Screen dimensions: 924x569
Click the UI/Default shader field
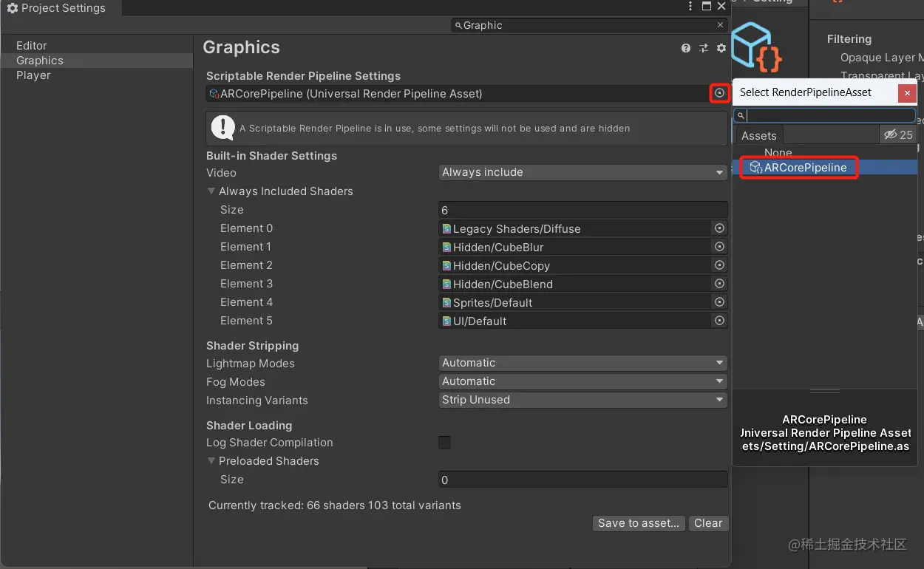pos(574,321)
